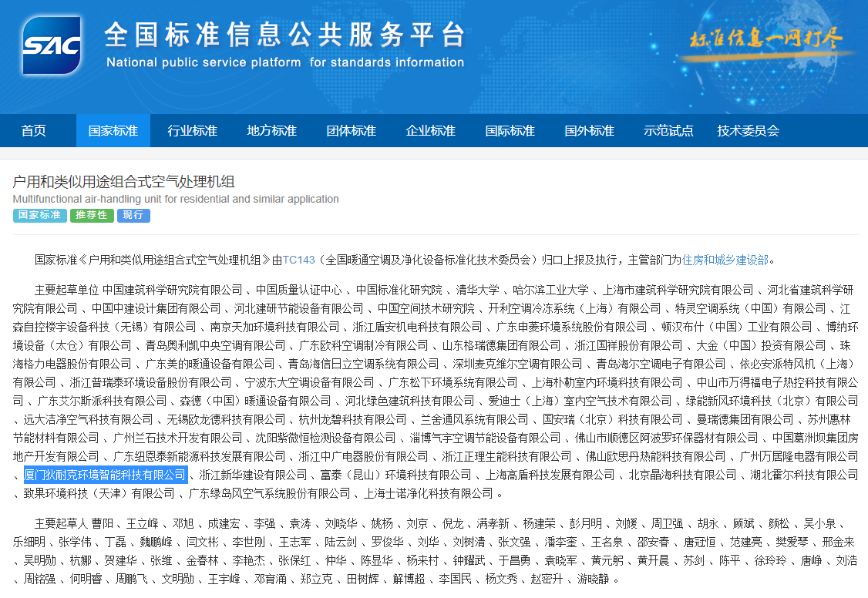
Task: Click the TC143 committee link
Action: (299, 260)
